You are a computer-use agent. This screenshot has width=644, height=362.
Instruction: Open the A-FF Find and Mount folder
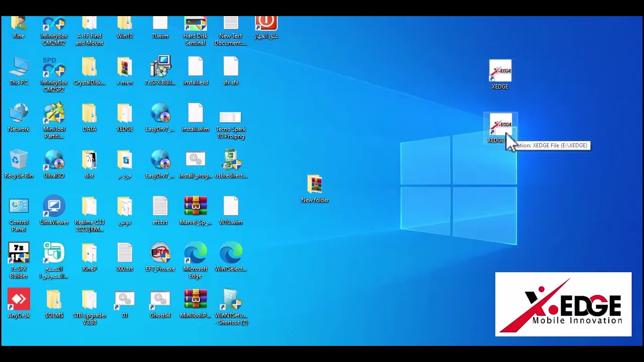tap(89, 31)
